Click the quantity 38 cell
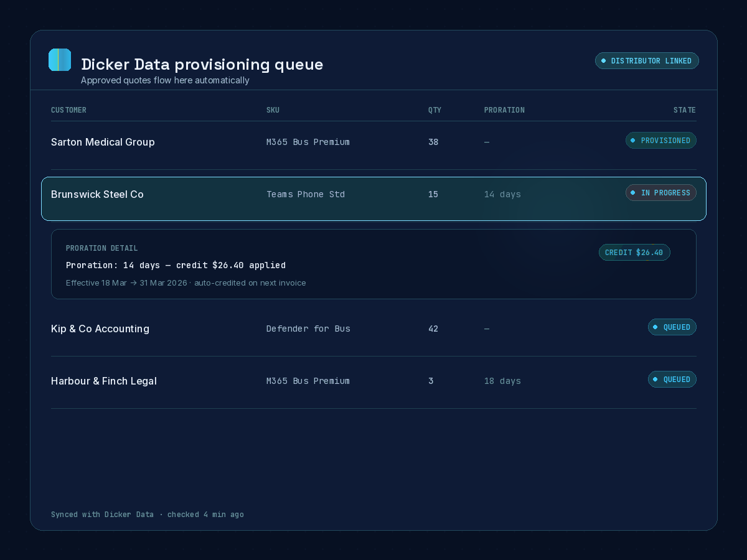The width and height of the screenshot is (747, 560). coord(433,142)
